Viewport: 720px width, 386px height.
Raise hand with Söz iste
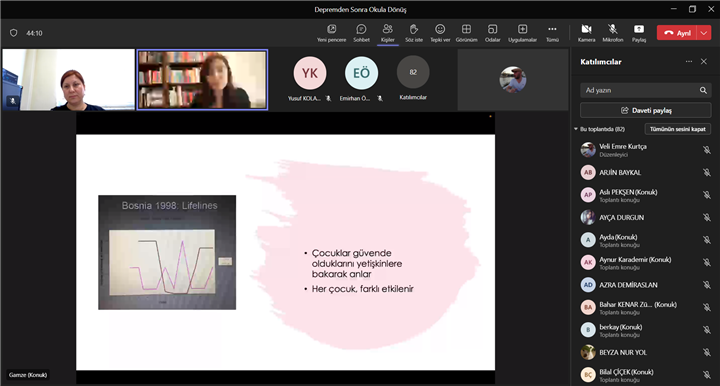414,33
